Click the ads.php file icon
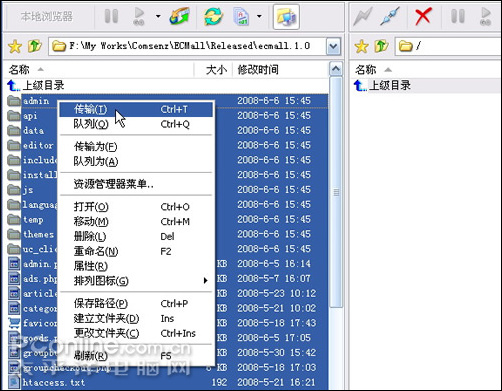This screenshot has height=391, width=502. 14,278
